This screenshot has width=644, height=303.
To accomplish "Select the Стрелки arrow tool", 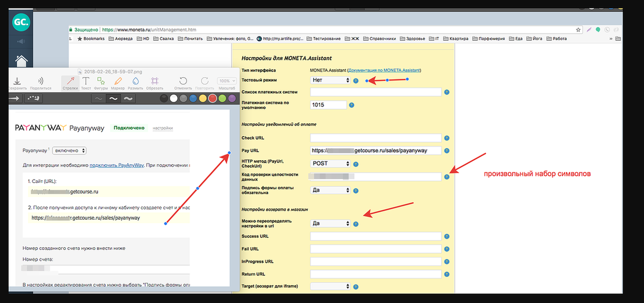I will point(70,83).
